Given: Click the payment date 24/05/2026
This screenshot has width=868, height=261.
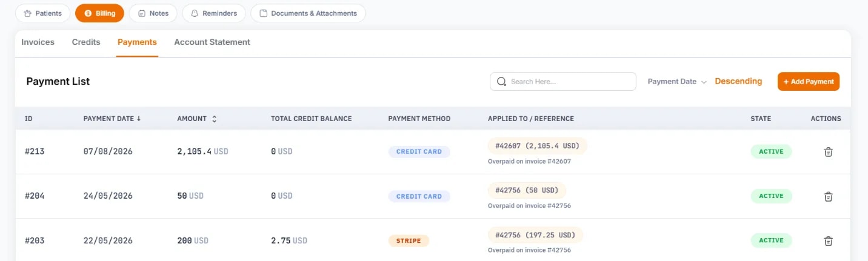Looking at the screenshot, I should click(108, 196).
